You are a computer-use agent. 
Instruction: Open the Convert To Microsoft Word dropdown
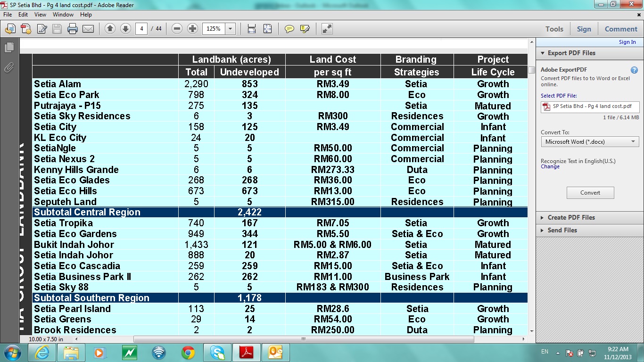click(x=590, y=141)
